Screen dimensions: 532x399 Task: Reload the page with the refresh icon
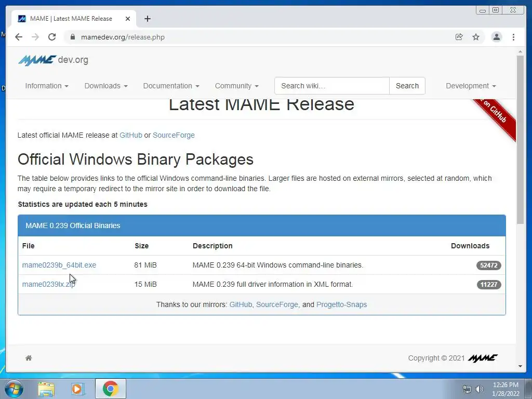pyautogui.click(x=52, y=37)
